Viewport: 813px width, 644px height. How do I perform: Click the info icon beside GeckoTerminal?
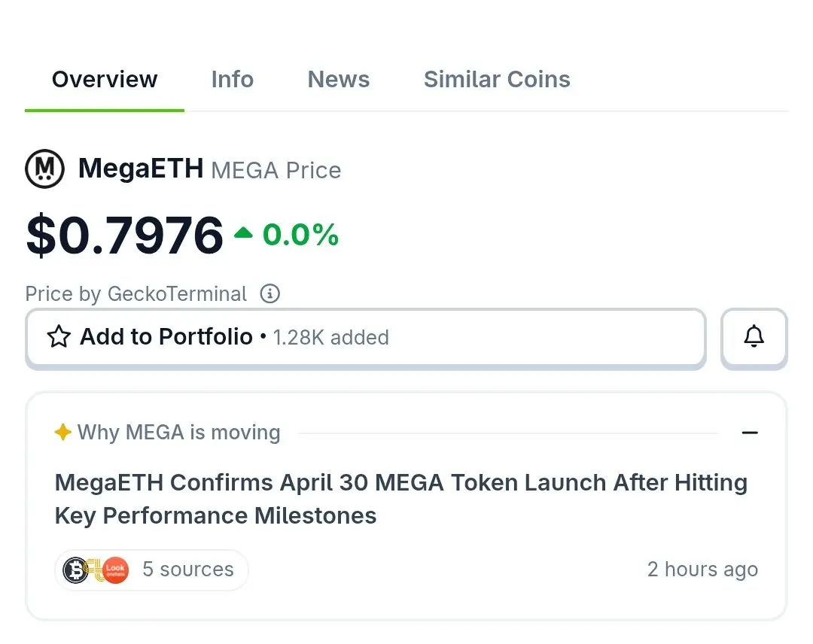coord(269,293)
